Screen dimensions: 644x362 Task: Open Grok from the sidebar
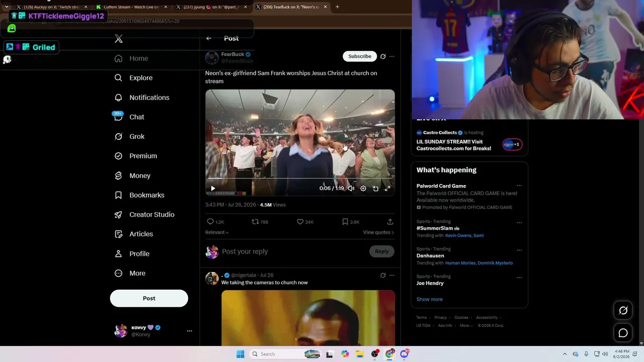coord(129,136)
